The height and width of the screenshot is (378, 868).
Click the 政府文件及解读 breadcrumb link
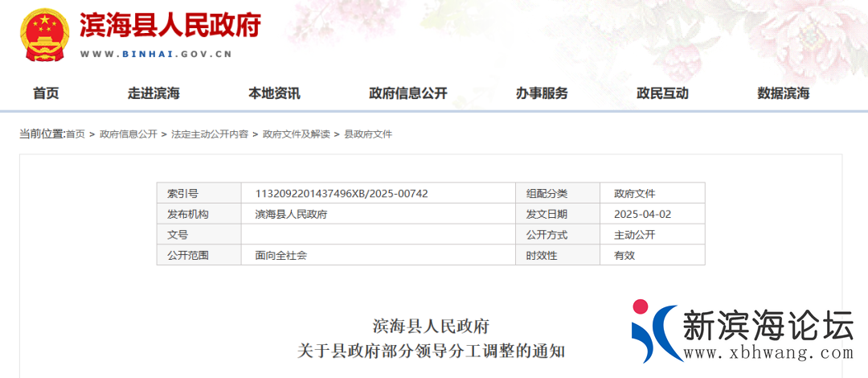[296, 134]
